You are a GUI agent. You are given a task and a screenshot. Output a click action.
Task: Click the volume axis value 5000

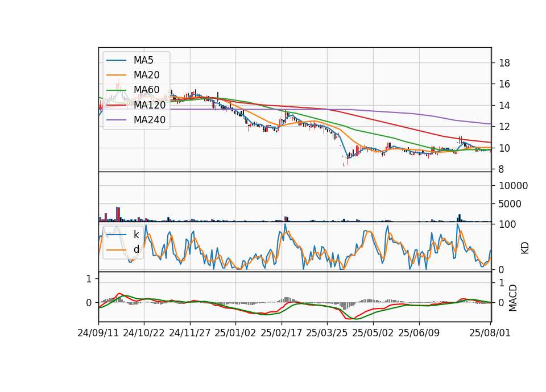(510, 204)
